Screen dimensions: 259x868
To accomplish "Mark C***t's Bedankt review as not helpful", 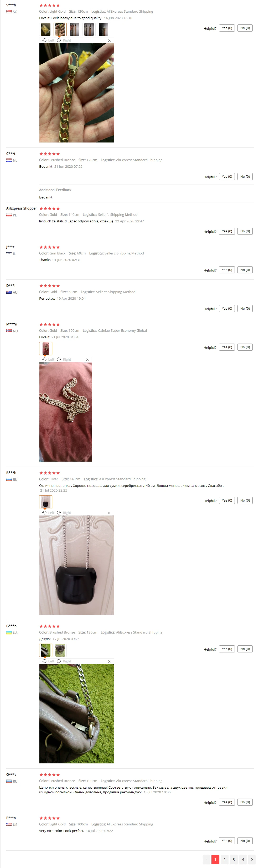I will (x=245, y=177).
